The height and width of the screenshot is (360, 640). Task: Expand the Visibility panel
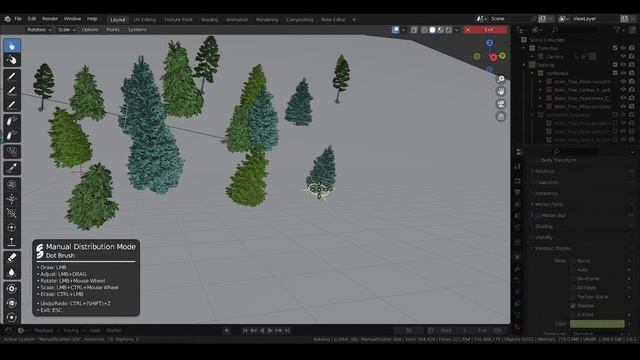[543, 237]
